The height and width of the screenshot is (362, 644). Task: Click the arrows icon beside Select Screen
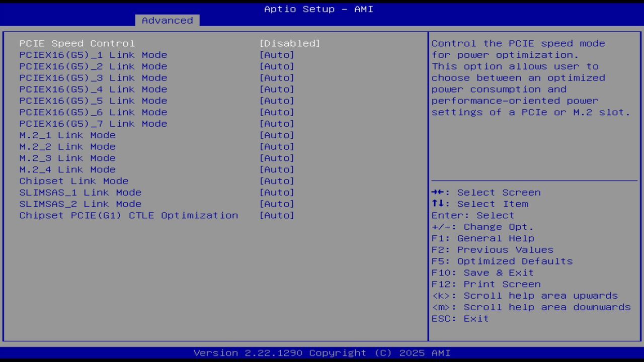point(438,193)
